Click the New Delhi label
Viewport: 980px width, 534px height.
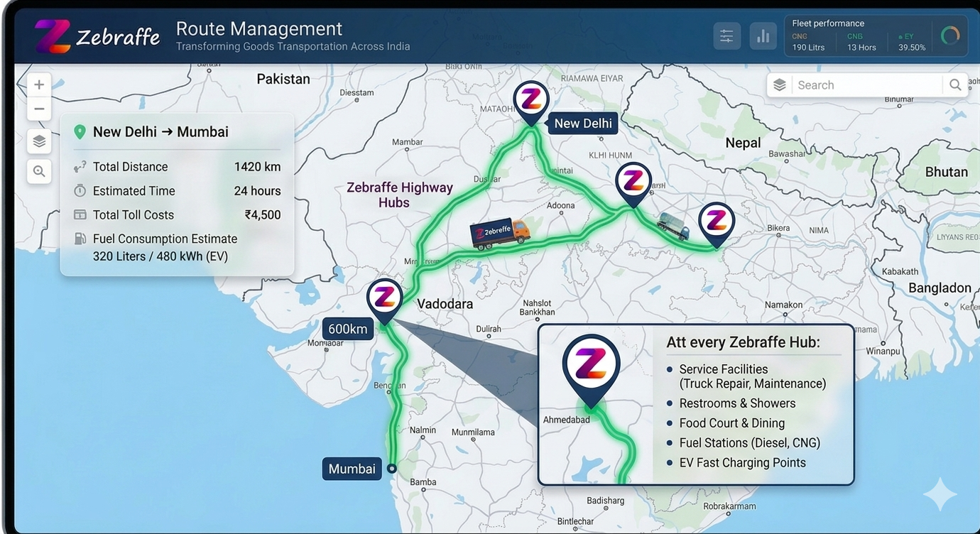(583, 124)
